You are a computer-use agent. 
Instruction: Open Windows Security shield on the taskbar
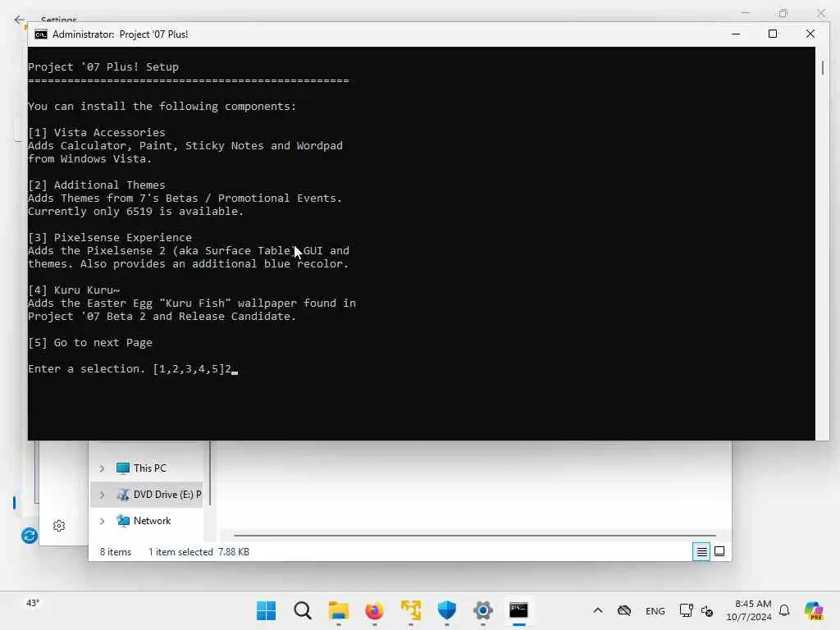point(447,610)
